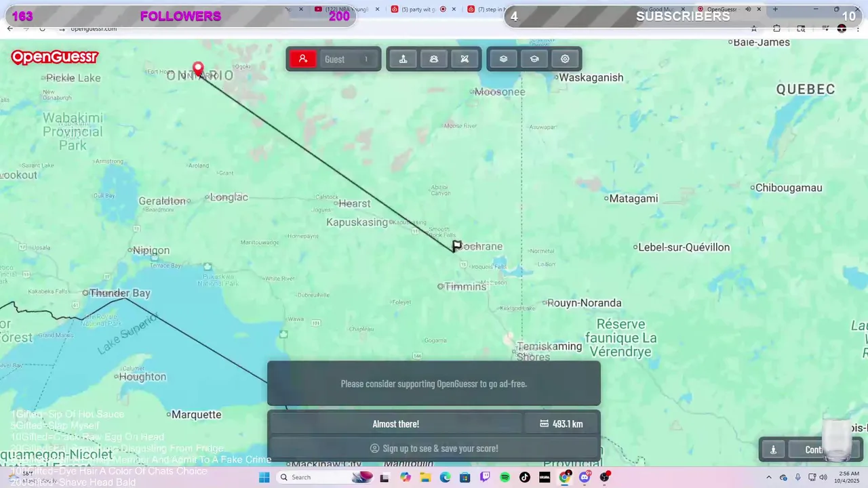Click the download icon left of Continue
The width and height of the screenshot is (868, 488).
773,449
